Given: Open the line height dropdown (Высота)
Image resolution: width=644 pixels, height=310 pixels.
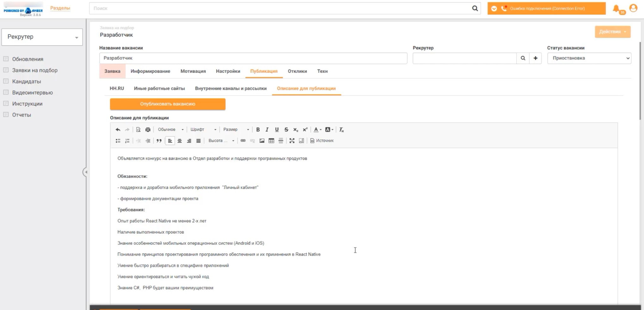Looking at the screenshot, I should pos(221,141).
